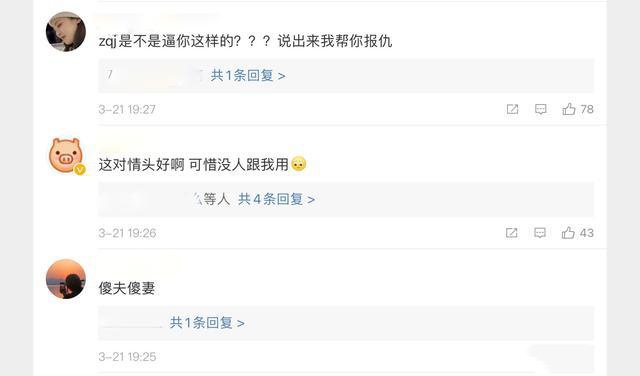Open the pig avatar user profile
Viewport: 640px width, 376px height.
pos(66,156)
